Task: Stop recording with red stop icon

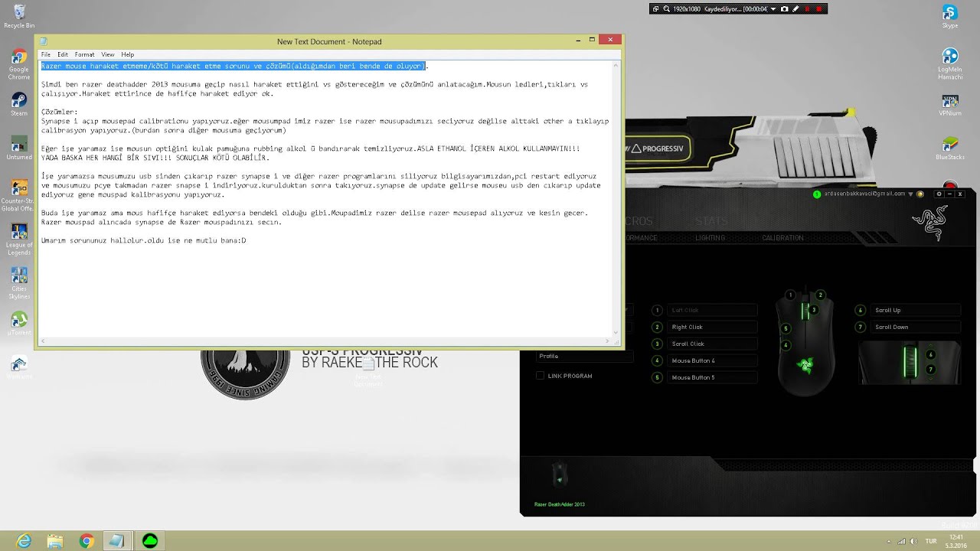Action: pos(818,9)
